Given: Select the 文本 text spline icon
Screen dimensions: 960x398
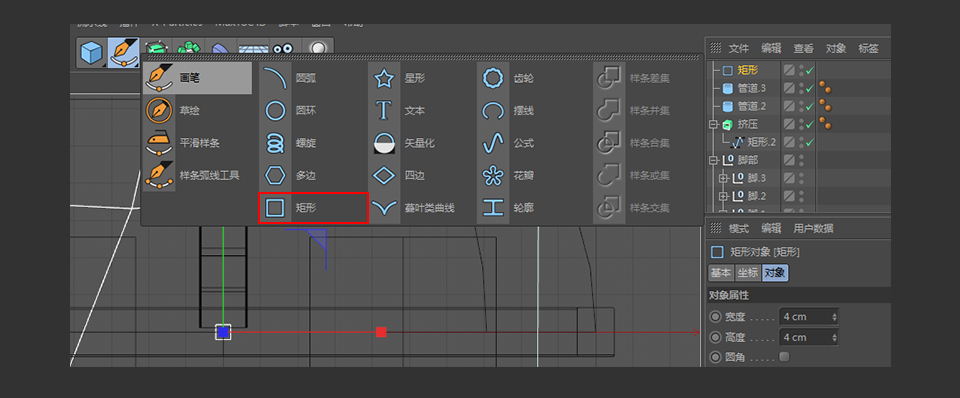Looking at the screenshot, I should pos(384,111).
